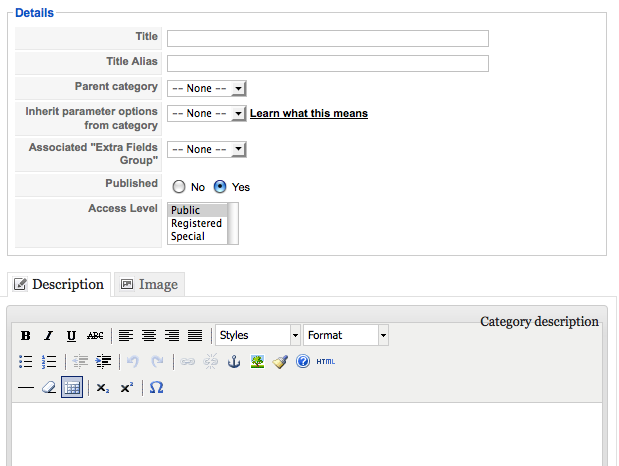The width and height of the screenshot is (619, 466).
Task: Expand the Parent category dropdown
Action: [x=207, y=88]
